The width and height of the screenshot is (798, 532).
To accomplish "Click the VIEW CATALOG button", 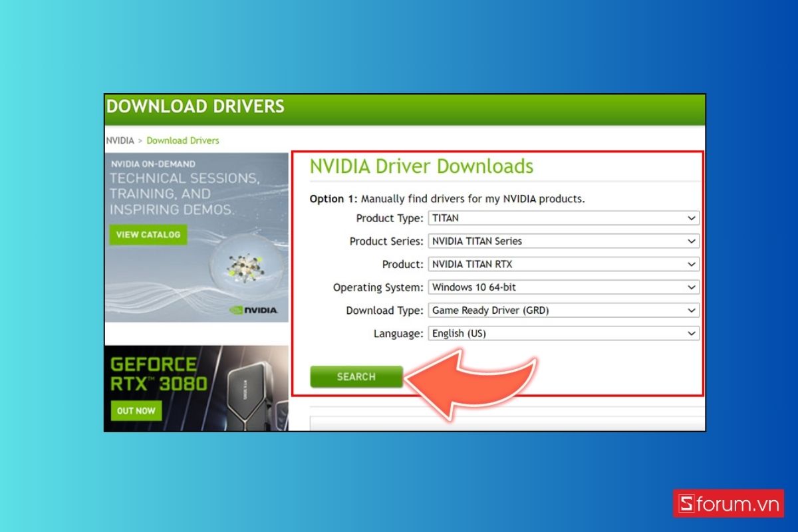I will point(148,235).
